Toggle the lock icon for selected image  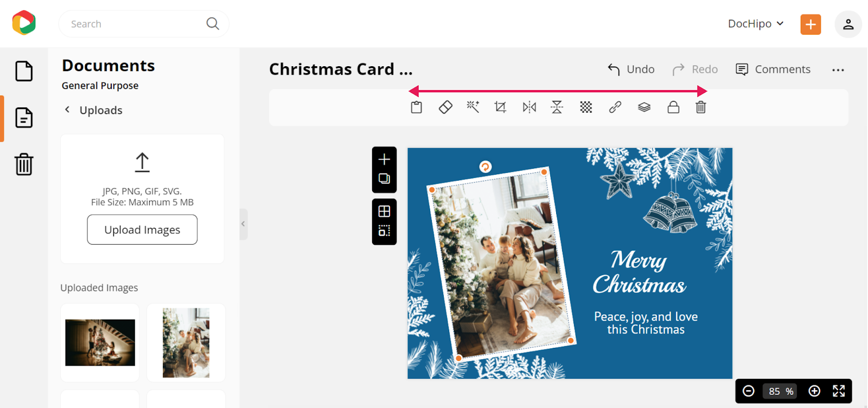click(673, 107)
